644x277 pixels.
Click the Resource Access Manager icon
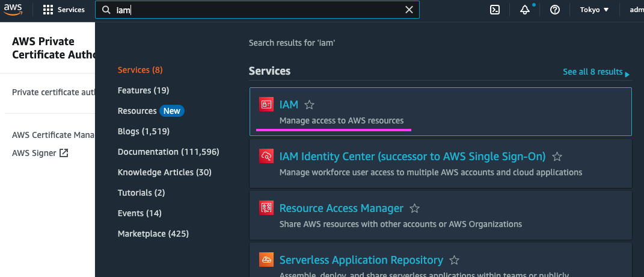(x=266, y=208)
